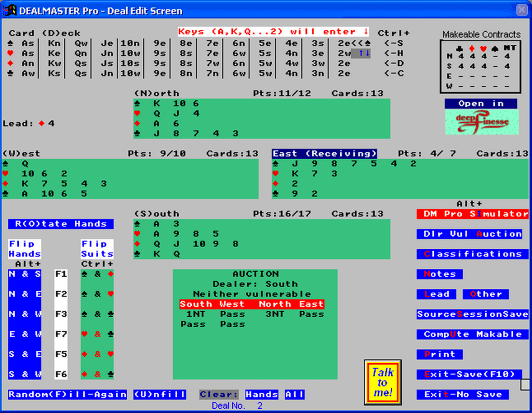The width and height of the screenshot is (532, 413).
Task: Open DM Pro Simulator
Action: tap(473, 214)
